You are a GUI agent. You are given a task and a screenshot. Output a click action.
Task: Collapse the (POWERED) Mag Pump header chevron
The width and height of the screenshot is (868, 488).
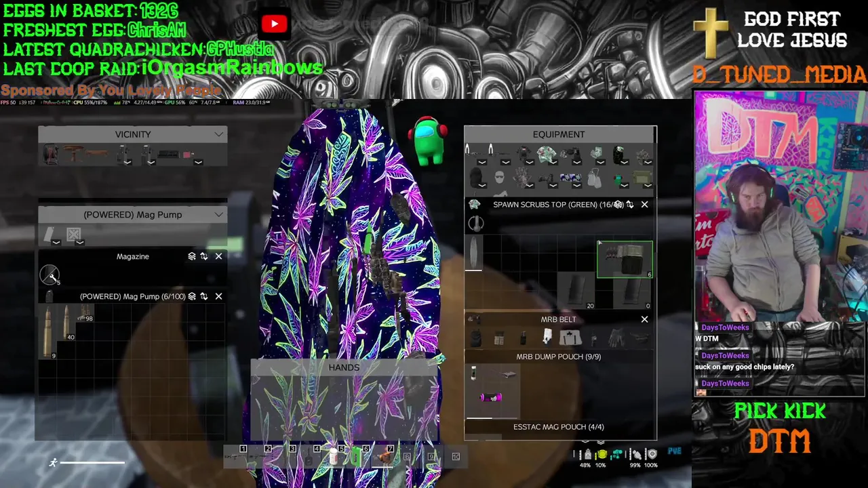(218, 214)
